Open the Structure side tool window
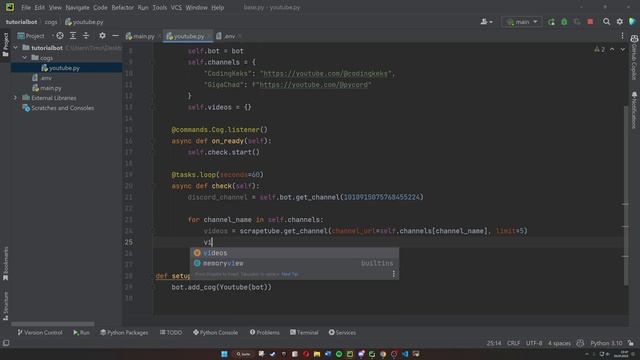This screenshot has height=360, width=640. pos(5,305)
